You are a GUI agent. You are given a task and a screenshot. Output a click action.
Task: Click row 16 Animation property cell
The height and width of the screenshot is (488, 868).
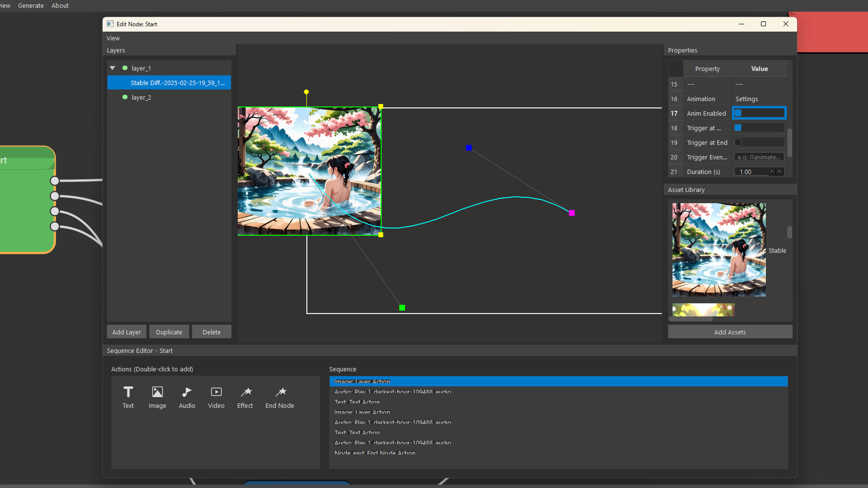pos(707,99)
